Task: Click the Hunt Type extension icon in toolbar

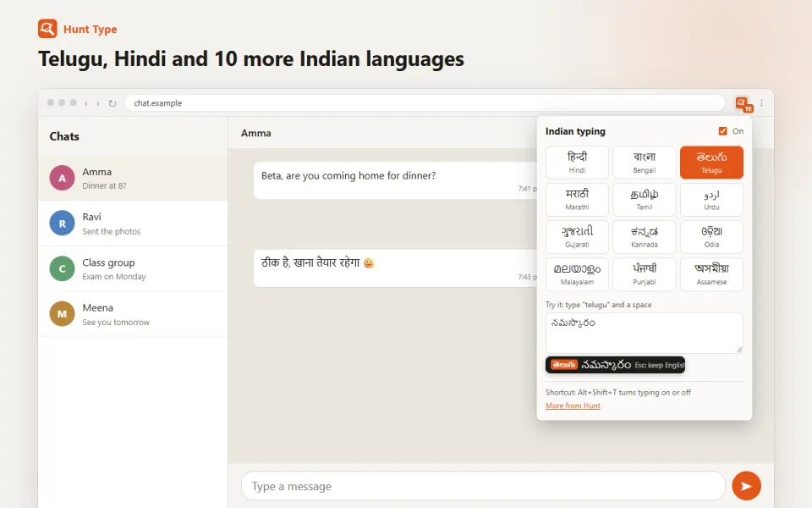Action: [x=743, y=103]
